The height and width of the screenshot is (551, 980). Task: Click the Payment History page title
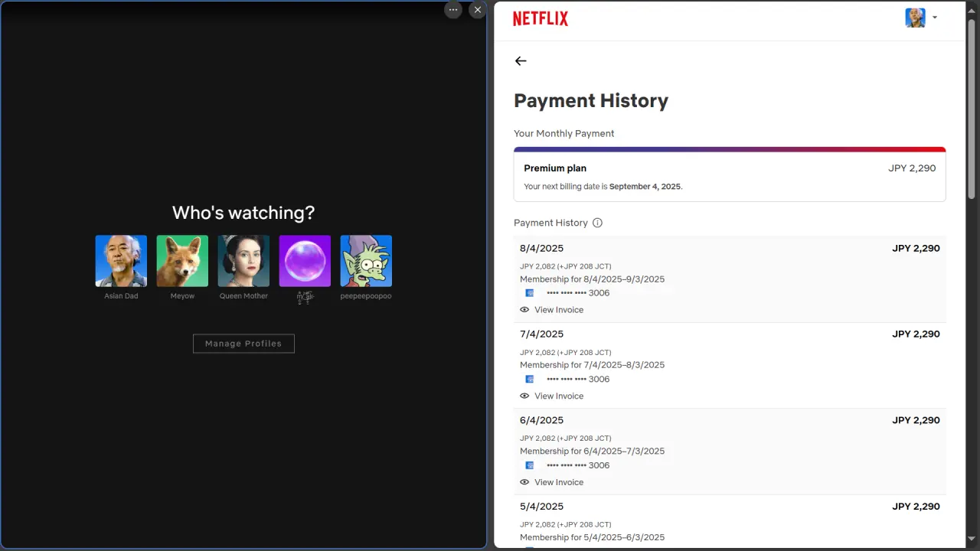point(591,101)
